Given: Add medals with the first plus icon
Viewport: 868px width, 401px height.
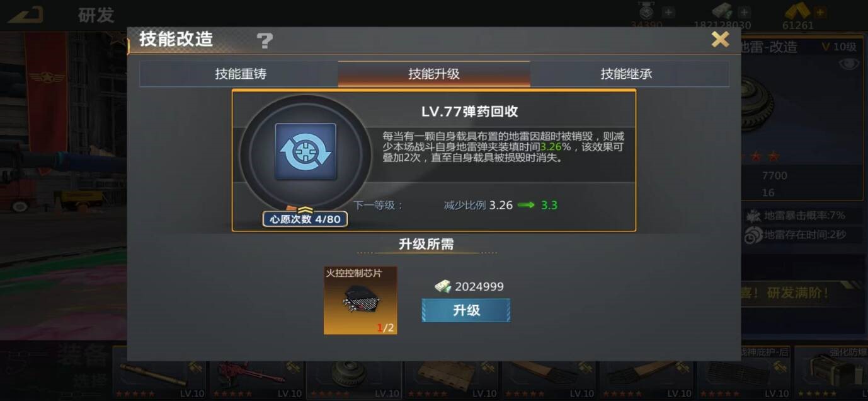Looking at the screenshot, I should coord(668,12).
